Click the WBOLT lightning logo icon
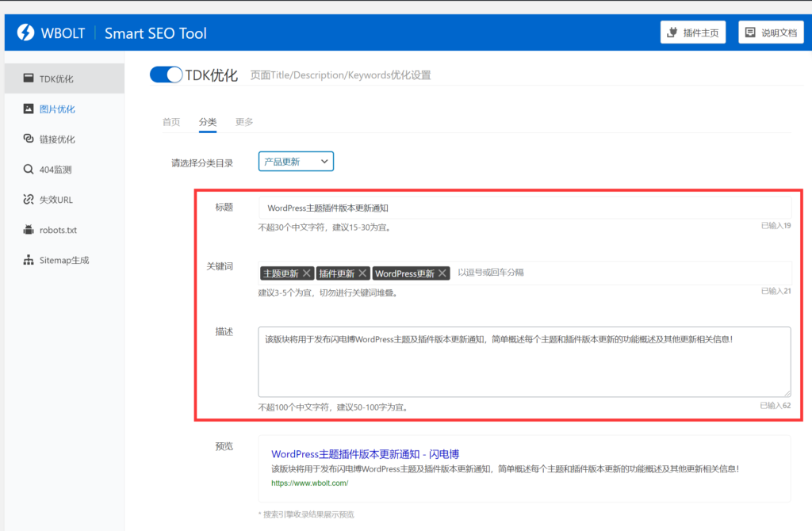The height and width of the screenshot is (531, 812). pyautogui.click(x=25, y=32)
